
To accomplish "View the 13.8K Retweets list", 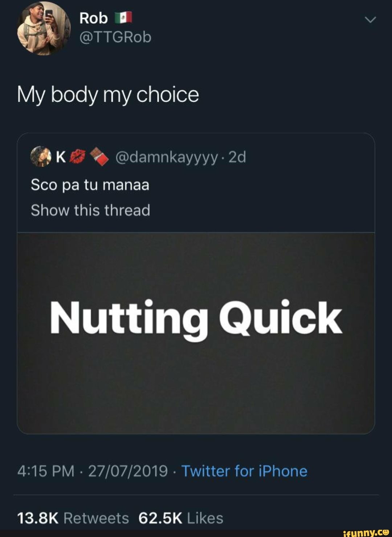I will coord(73,518).
